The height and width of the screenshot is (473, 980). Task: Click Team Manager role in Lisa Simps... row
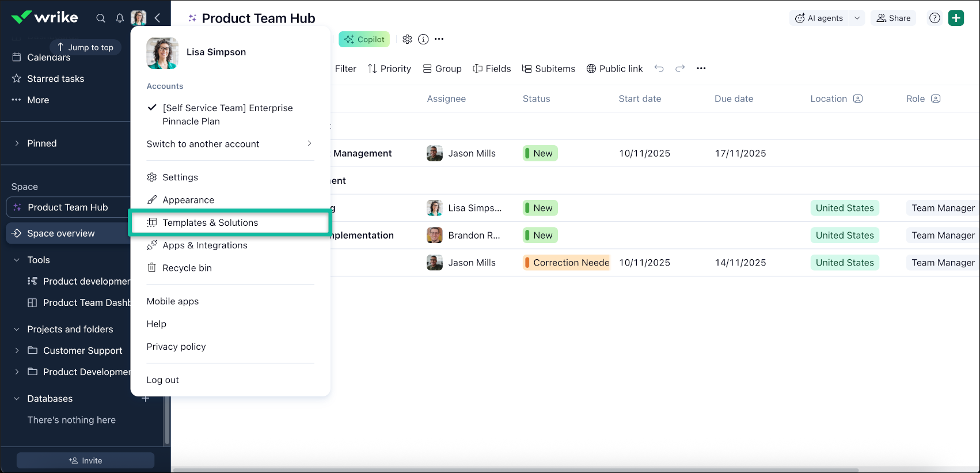(x=943, y=208)
